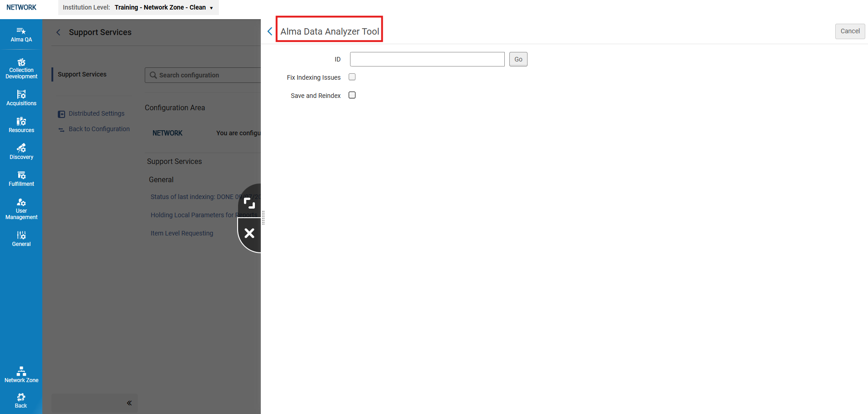Screen dimensions: 868x414
Task: Collapse the left configuration panel
Action: 129,403
